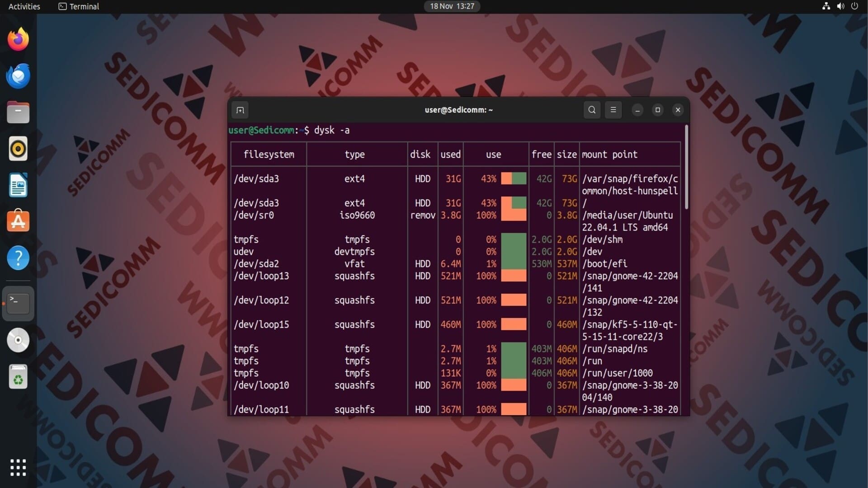The width and height of the screenshot is (868, 488).
Task: Click the 'disk' column header
Action: coord(420,155)
